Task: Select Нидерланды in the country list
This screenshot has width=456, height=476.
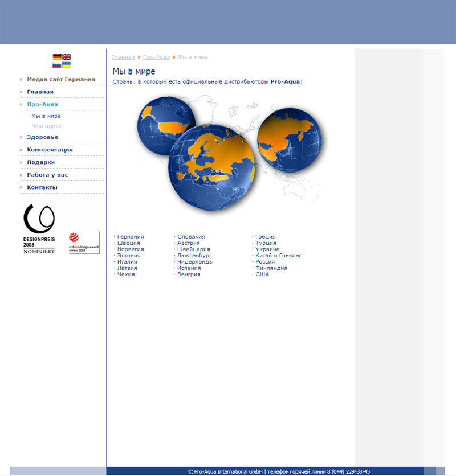Action: 195,262
